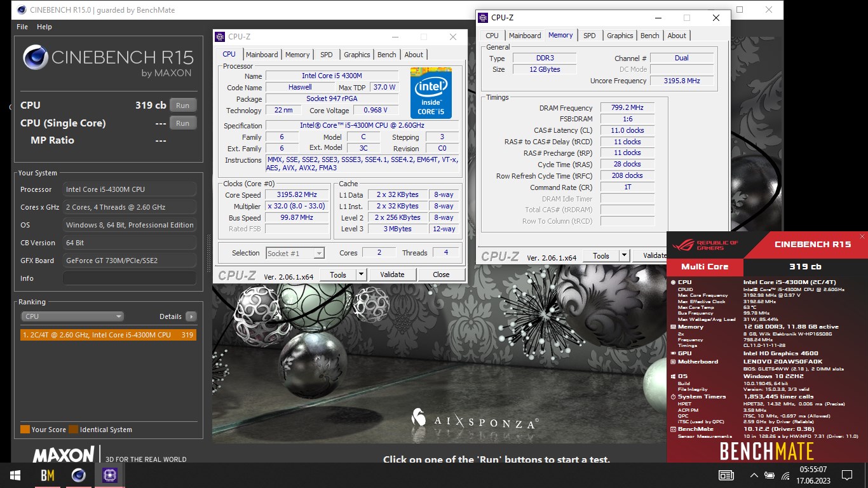Open BenchMate from the taskbar
868x488 pixels.
pyautogui.click(x=48, y=475)
